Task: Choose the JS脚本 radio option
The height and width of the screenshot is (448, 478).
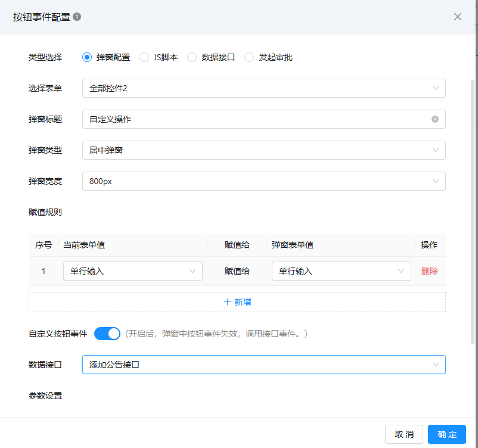Action: 144,58
